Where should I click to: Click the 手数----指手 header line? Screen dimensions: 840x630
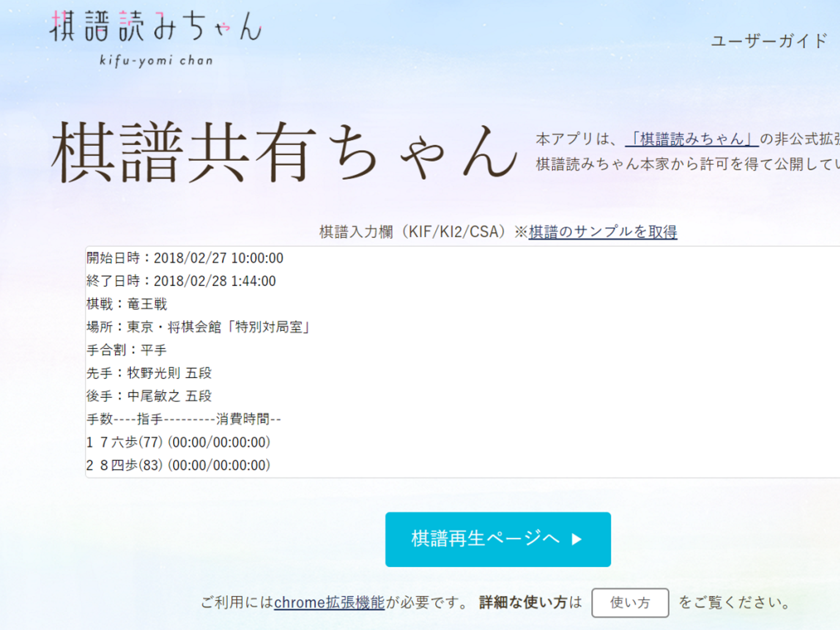pyautogui.click(x=184, y=419)
